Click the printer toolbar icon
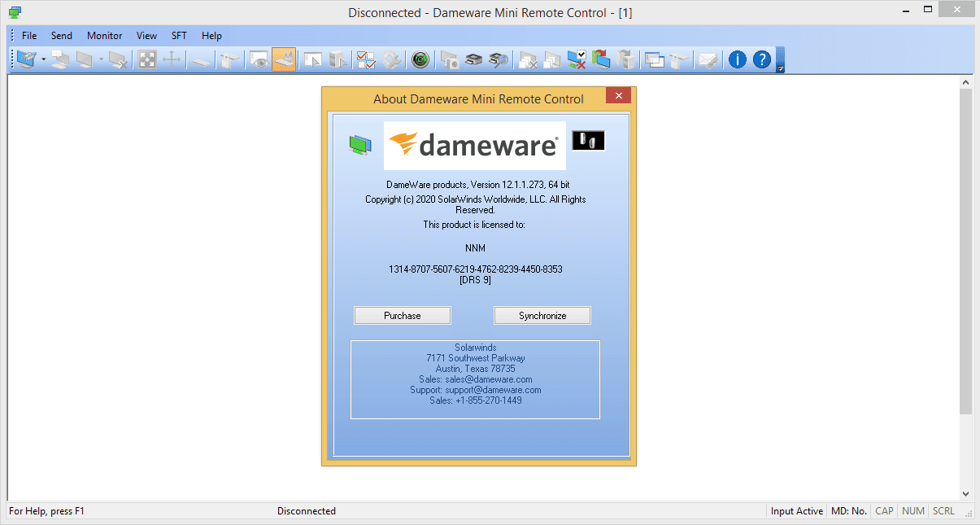The height and width of the screenshot is (525, 980). click(x=474, y=59)
